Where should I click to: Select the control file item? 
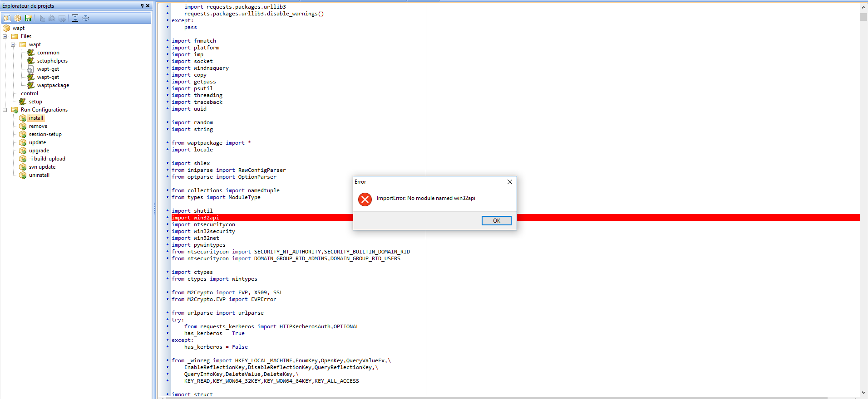coord(30,93)
